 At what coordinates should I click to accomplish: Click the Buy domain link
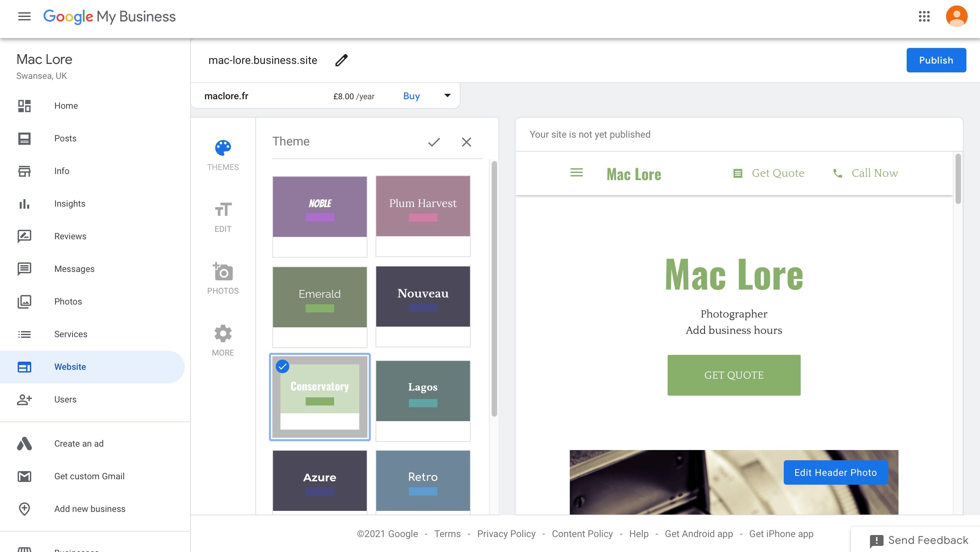click(411, 96)
